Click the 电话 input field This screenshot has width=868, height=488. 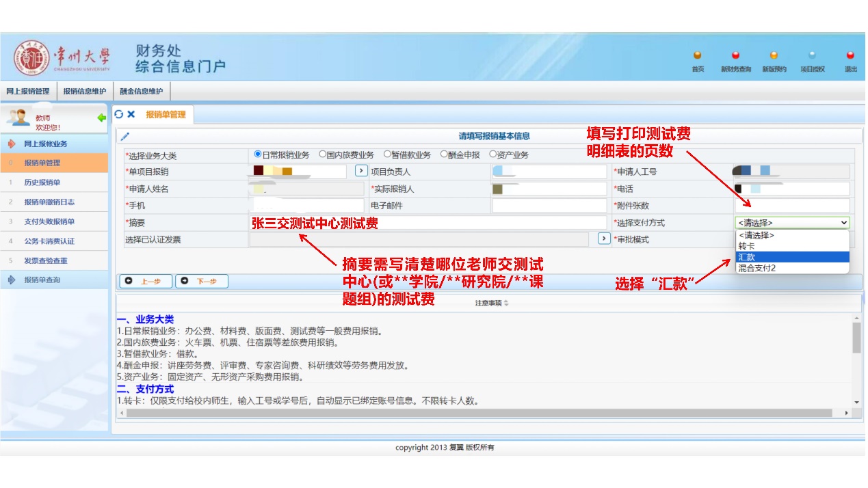[792, 189]
